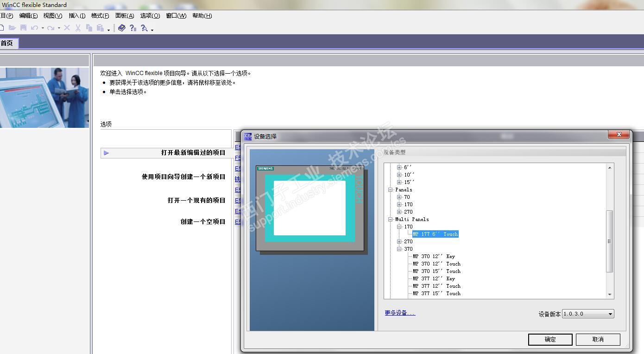Click the question mark with lines help icon
The height and width of the screenshot is (354, 644).
coord(133,28)
